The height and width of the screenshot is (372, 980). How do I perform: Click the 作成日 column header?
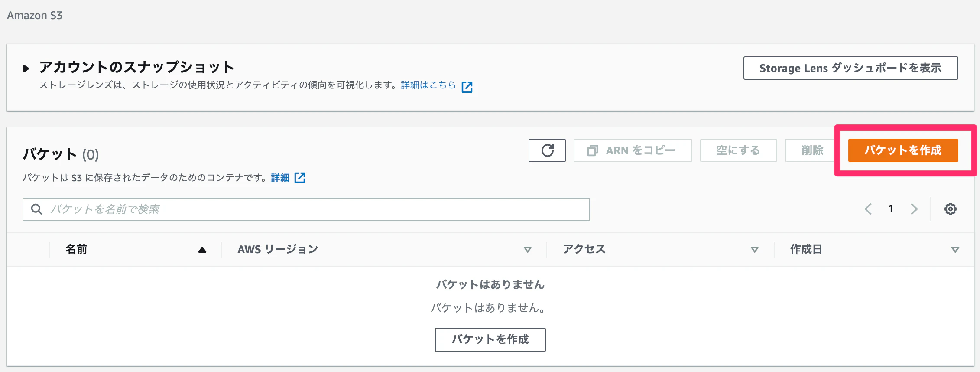806,249
